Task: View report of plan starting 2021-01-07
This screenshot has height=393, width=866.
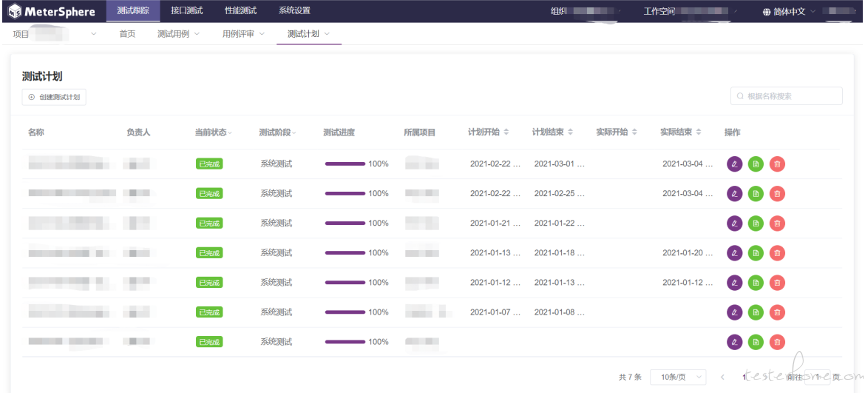Action: pos(756,312)
